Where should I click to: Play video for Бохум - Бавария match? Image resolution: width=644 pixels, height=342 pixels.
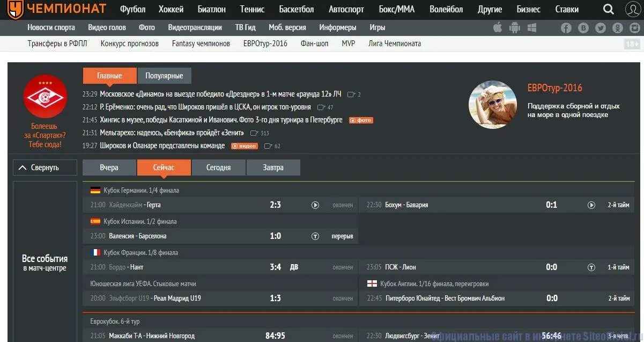click(x=591, y=205)
